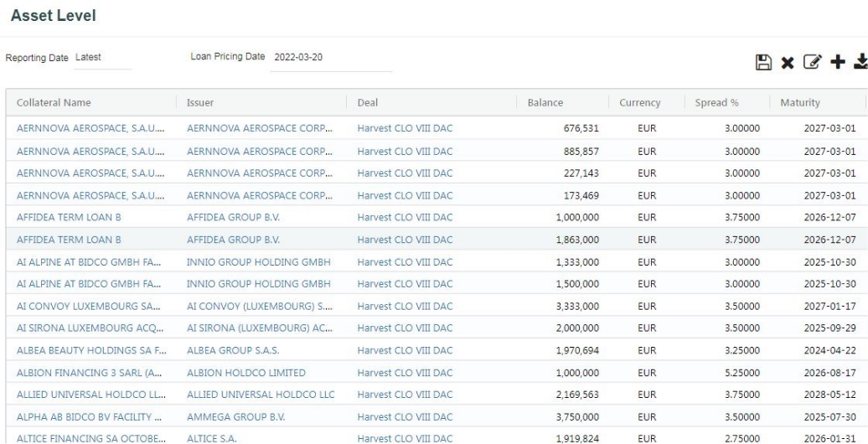868x444 pixels.
Task: Open AI CONVOY LUXEMBOURG SA collateral link
Action: tap(89, 306)
